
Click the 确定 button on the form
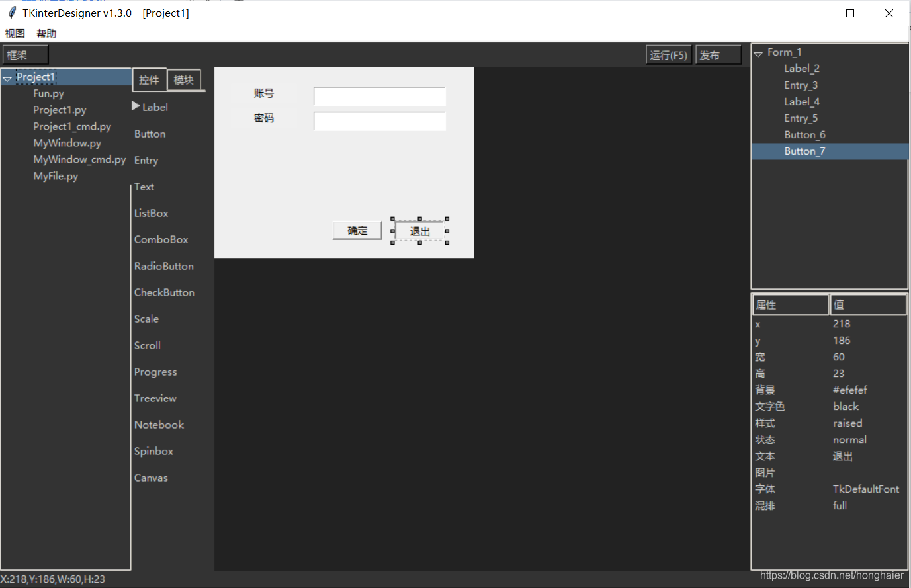click(357, 230)
